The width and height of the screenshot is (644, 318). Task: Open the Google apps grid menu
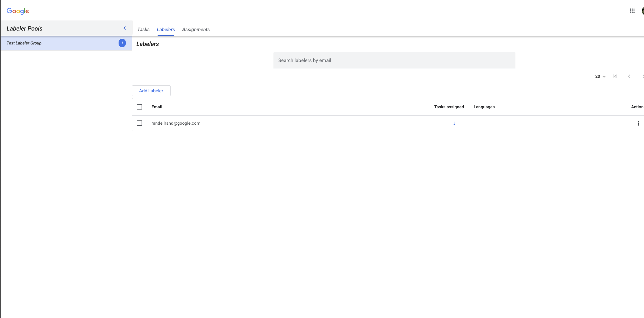point(632,11)
